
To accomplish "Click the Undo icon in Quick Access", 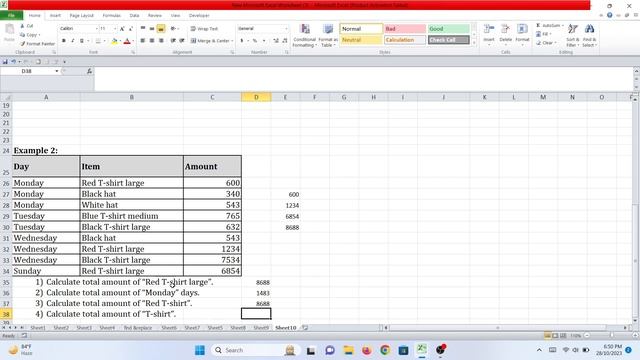I will [x=13, y=62].
